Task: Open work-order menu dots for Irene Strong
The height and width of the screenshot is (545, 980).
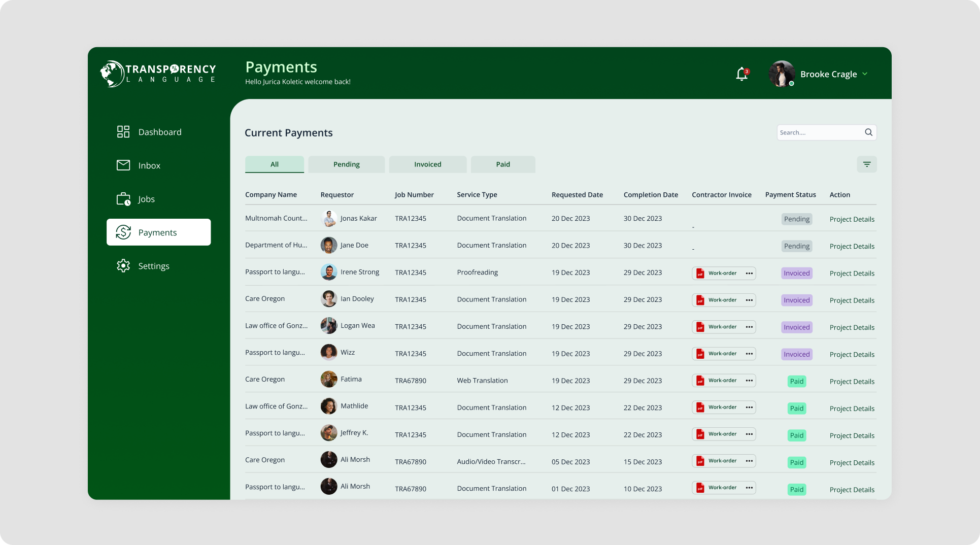Action: coord(749,274)
